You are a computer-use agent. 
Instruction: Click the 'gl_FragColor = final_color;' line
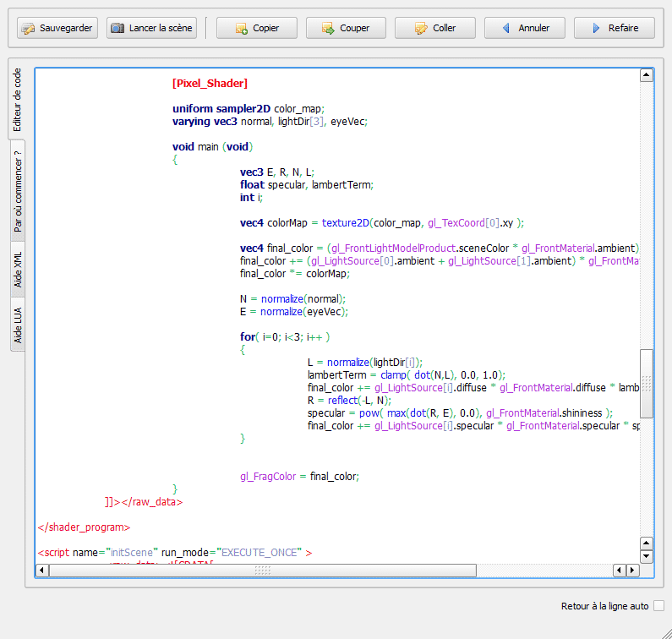pos(299,477)
